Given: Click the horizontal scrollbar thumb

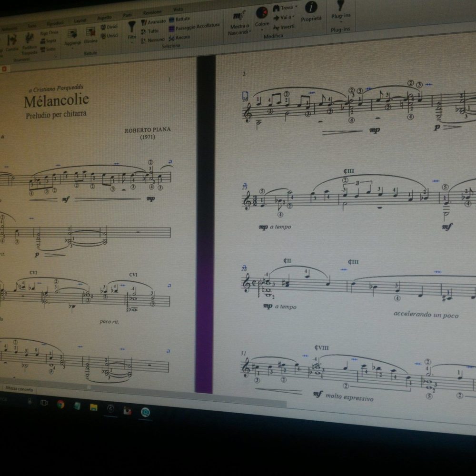Looking at the screenshot, I should click(x=89, y=387).
